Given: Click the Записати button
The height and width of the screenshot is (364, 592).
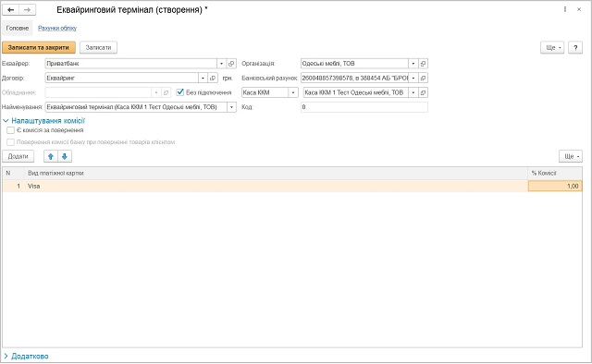Looking at the screenshot, I should click(x=98, y=47).
